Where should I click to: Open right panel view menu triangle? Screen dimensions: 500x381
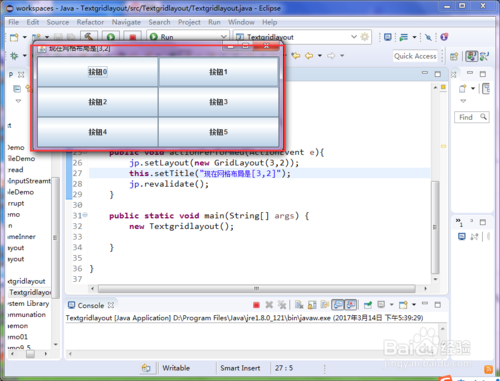tap(463, 101)
